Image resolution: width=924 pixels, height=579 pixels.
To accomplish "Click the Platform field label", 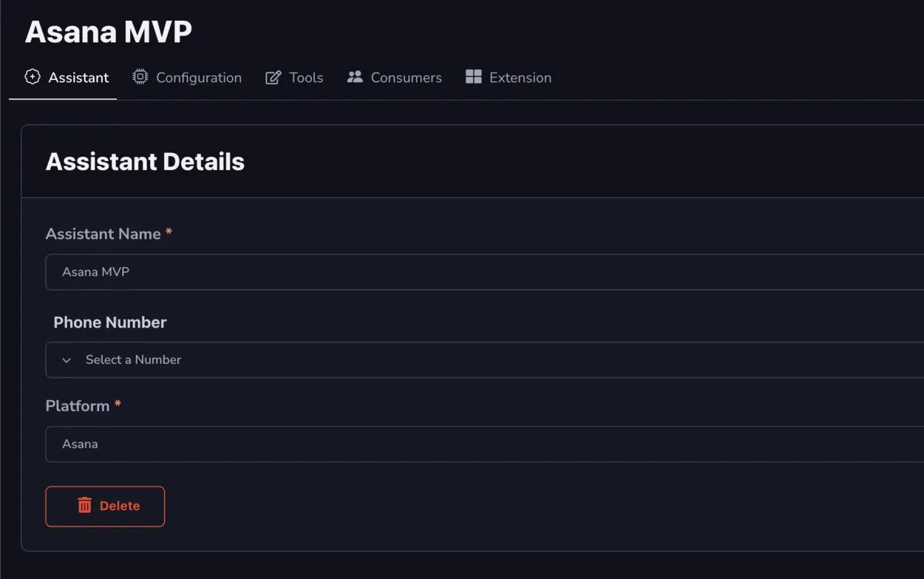I will click(x=78, y=406).
